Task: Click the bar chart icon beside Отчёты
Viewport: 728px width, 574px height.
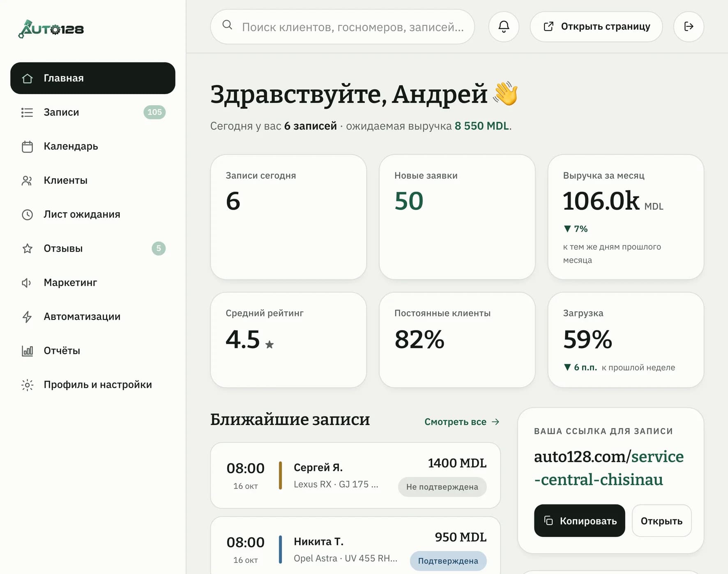Action: pos(27,351)
